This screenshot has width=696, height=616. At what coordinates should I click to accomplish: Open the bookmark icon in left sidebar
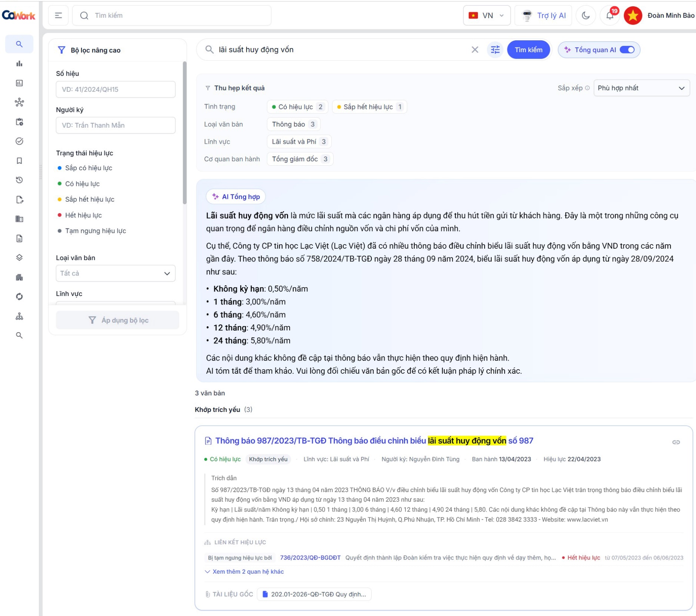[19, 161]
